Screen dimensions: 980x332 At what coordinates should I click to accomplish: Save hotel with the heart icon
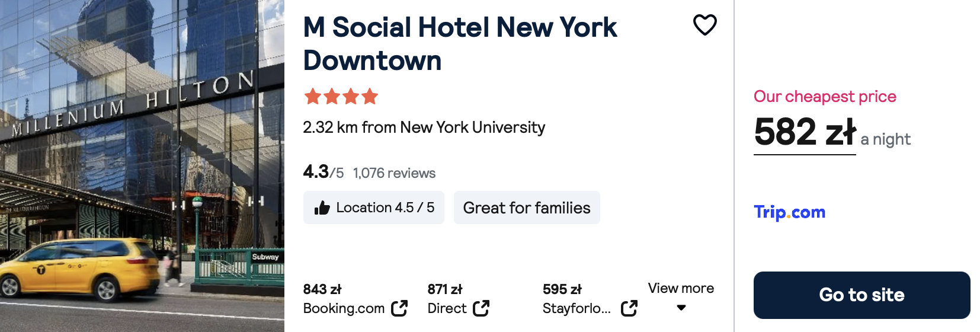[x=704, y=25]
